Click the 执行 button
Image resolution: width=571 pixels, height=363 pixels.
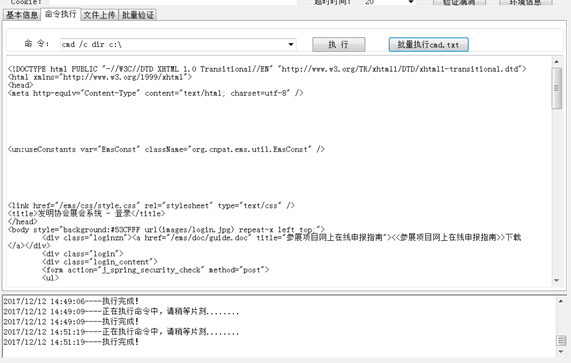(339, 44)
